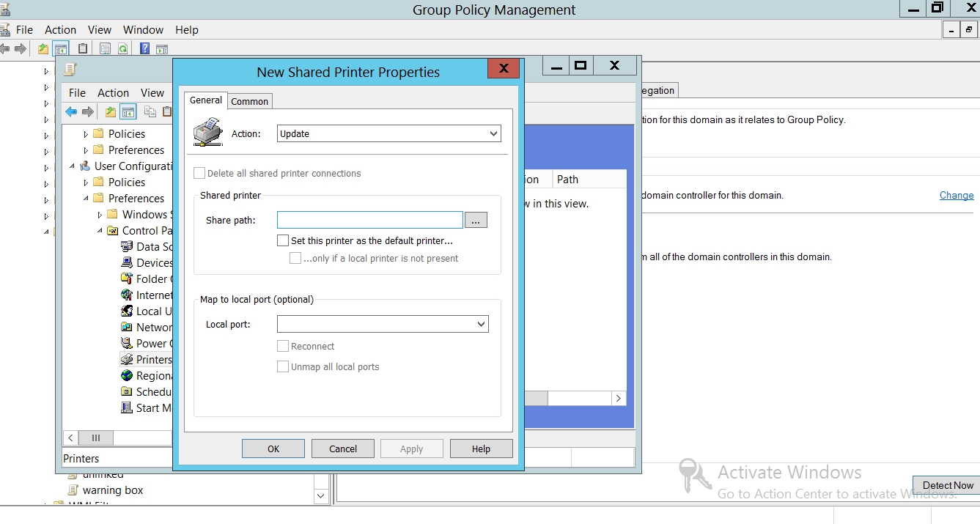Select the Internet Settings node icon
This screenshot has height=524, width=980.
(x=127, y=295)
